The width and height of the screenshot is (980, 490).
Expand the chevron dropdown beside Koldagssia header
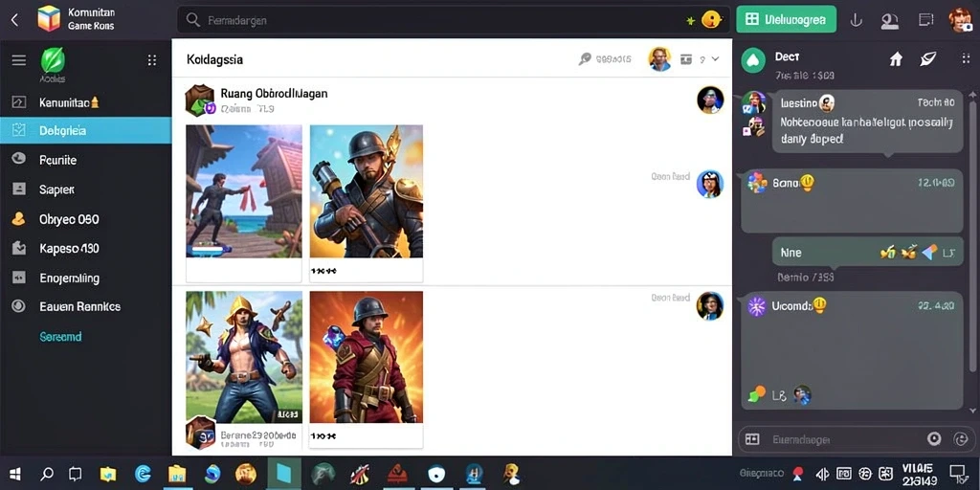[716, 58]
